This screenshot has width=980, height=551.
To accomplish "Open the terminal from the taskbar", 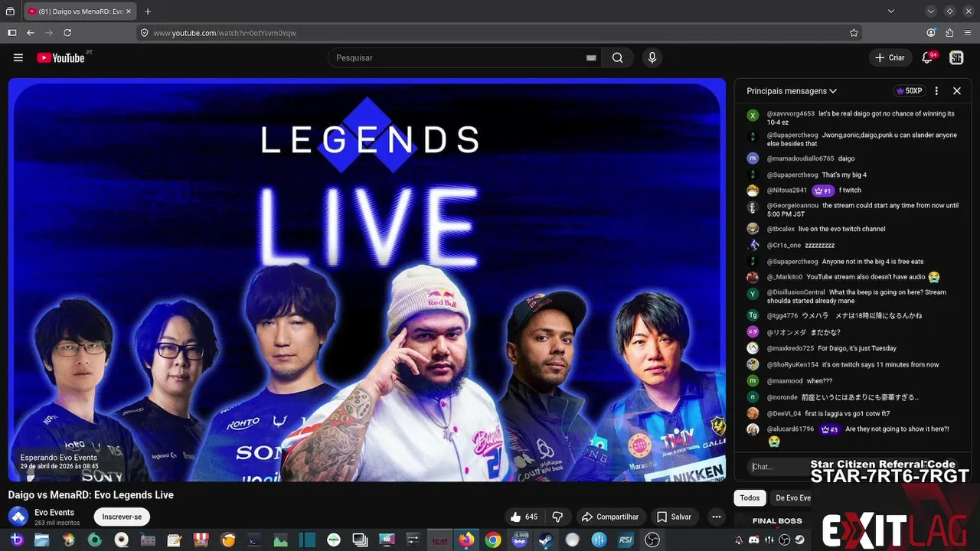I will pyautogui.click(x=254, y=540).
